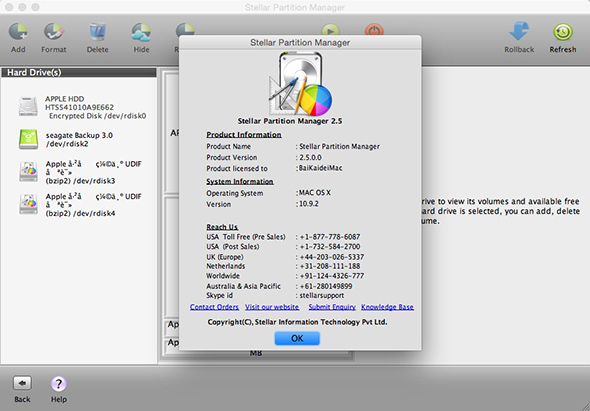Open the Visit our website link
The height and width of the screenshot is (411, 590).
[272, 307]
